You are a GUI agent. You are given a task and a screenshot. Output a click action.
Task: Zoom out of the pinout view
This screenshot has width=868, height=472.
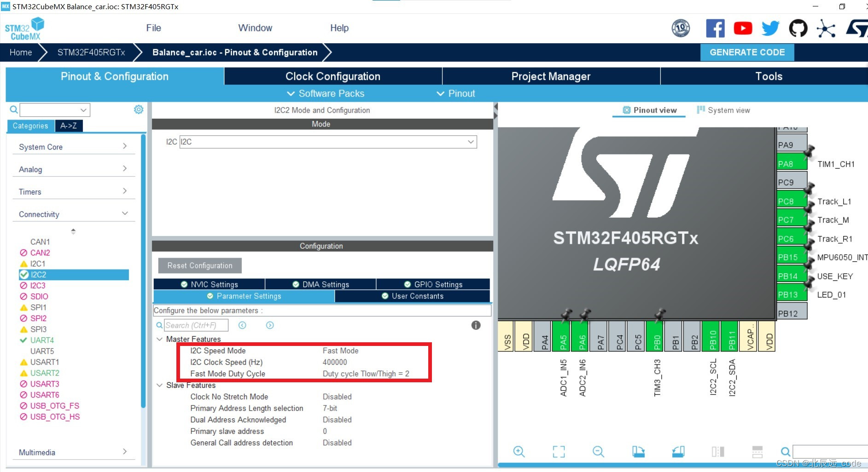point(598,452)
